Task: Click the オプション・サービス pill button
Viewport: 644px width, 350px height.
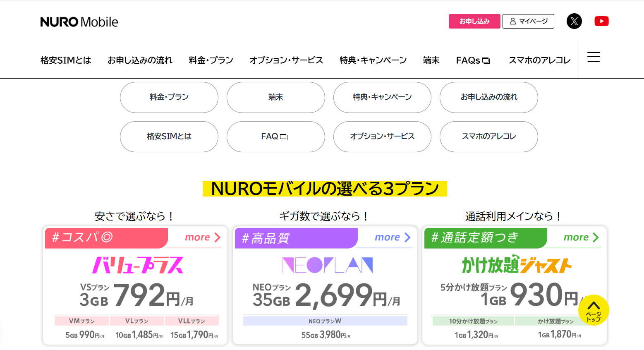Action: tap(382, 137)
